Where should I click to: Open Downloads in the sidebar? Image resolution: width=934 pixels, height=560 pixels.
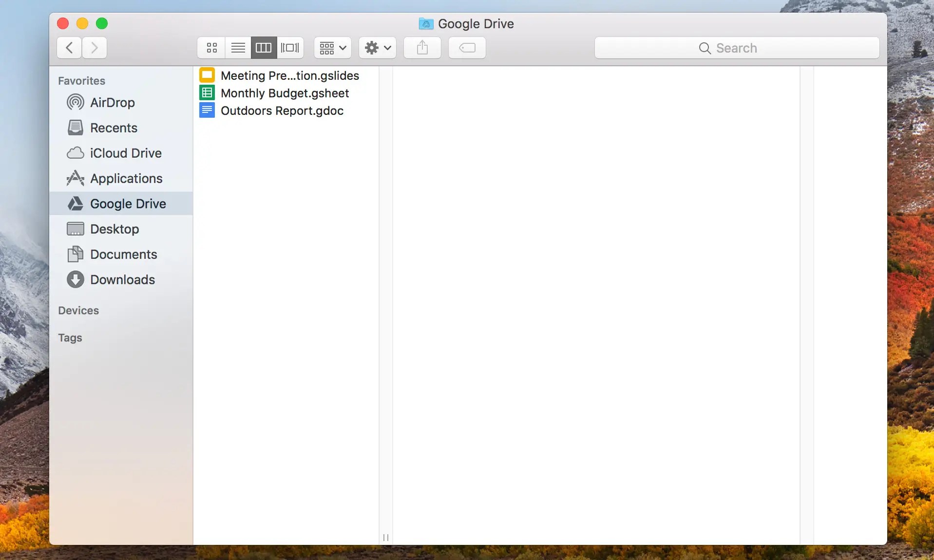pyautogui.click(x=121, y=280)
